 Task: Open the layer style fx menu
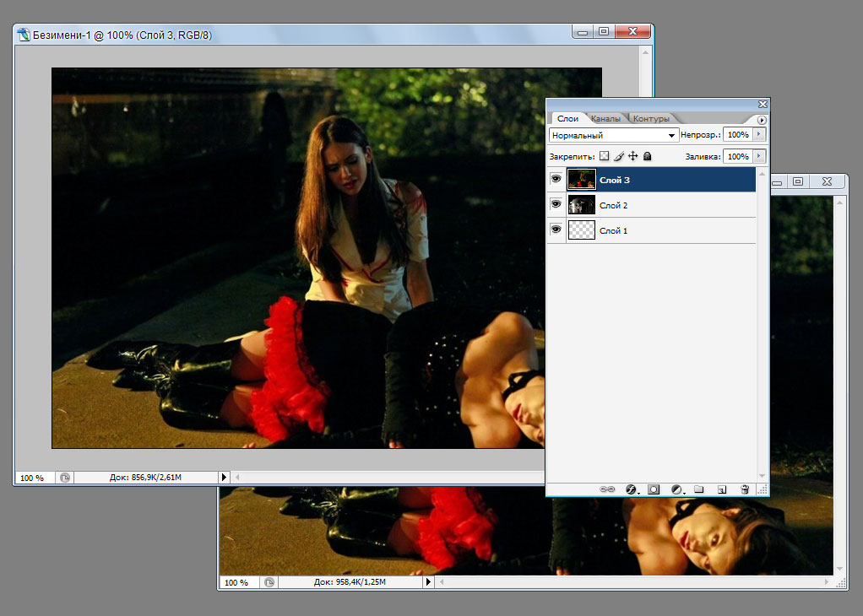point(630,489)
